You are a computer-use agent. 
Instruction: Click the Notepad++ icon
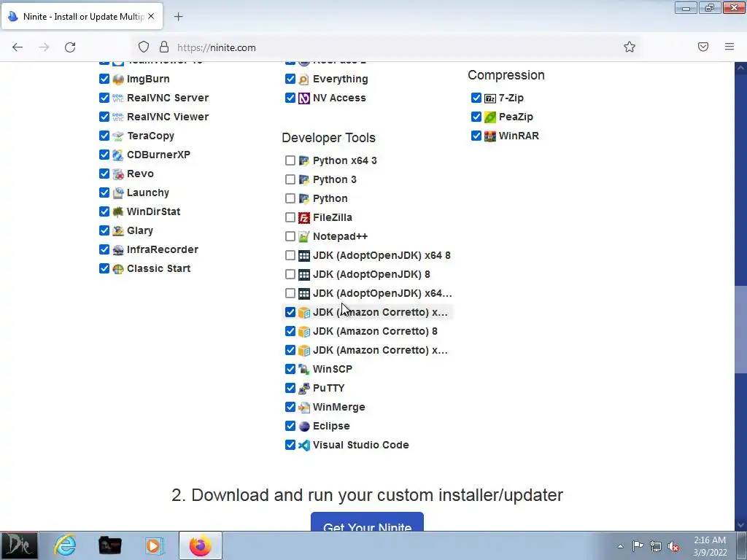click(x=304, y=237)
